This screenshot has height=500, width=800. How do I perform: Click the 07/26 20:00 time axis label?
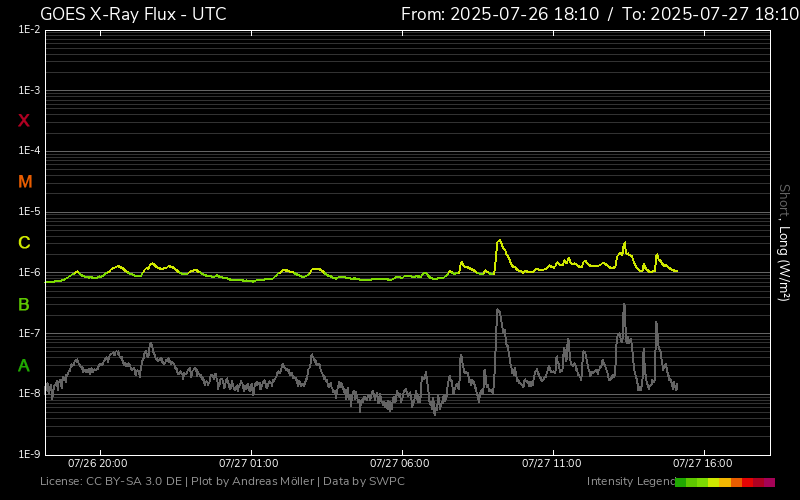[97, 464]
